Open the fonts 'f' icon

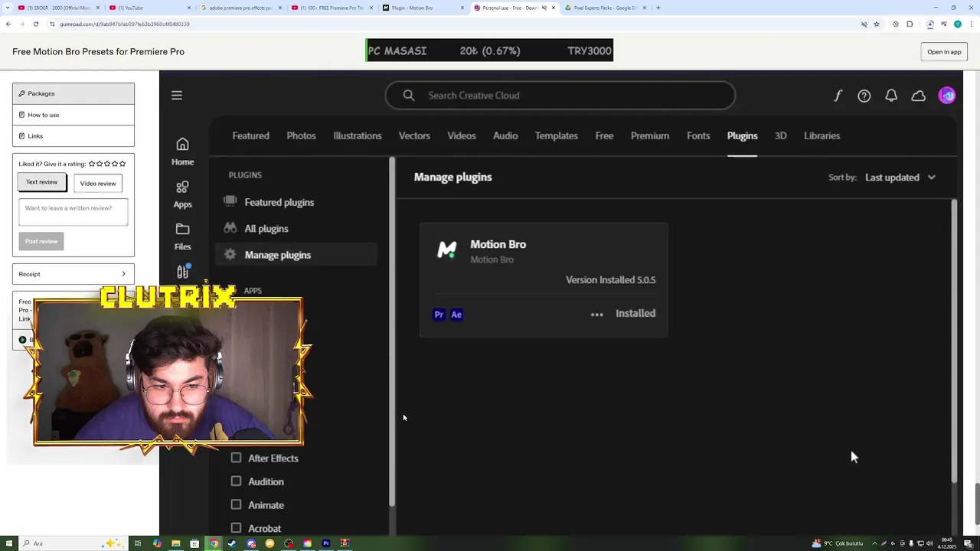(838, 96)
